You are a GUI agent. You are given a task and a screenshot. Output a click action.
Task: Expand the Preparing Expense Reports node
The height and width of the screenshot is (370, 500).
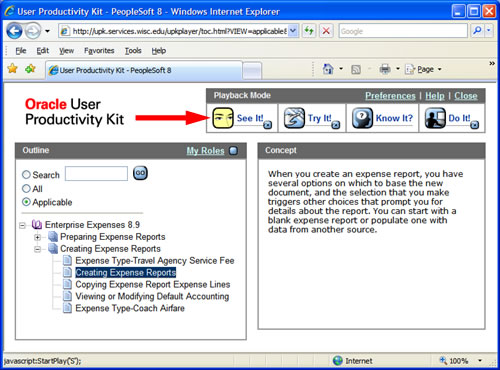[37, 237]
